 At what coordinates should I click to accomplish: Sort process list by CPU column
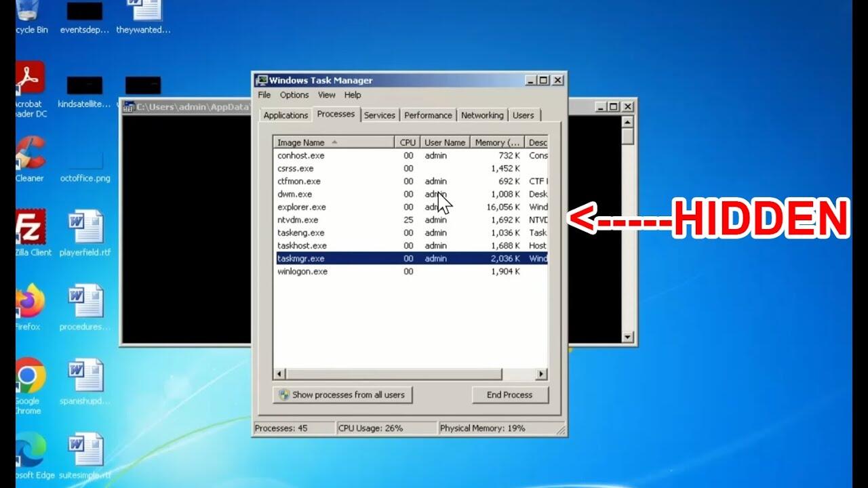pos(408,142)
